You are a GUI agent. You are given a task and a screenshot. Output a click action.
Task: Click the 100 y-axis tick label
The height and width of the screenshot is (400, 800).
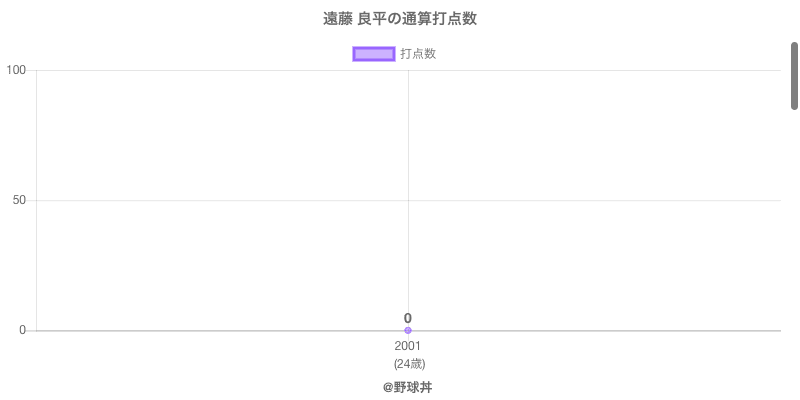16,70
